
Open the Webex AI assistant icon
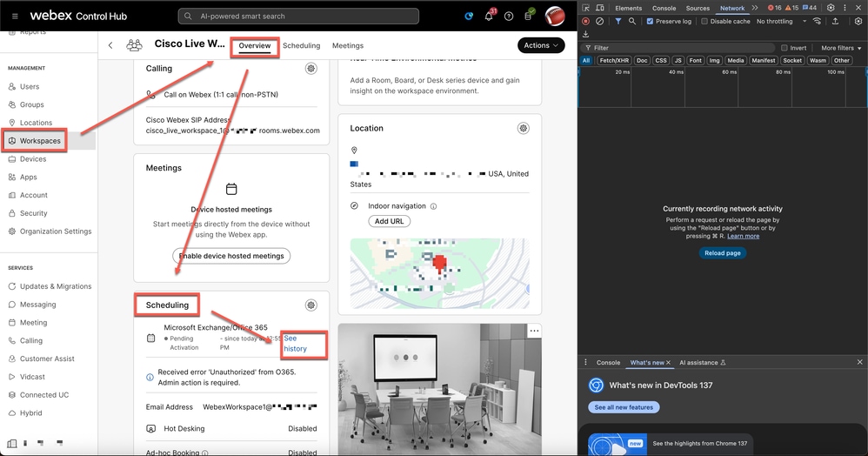coord(469,16)
